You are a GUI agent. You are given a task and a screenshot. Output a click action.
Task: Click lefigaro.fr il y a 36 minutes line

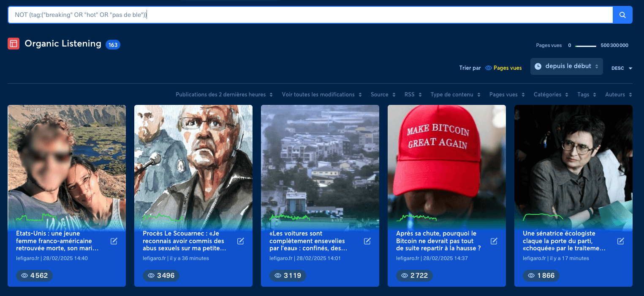click(x=176, y=258)
